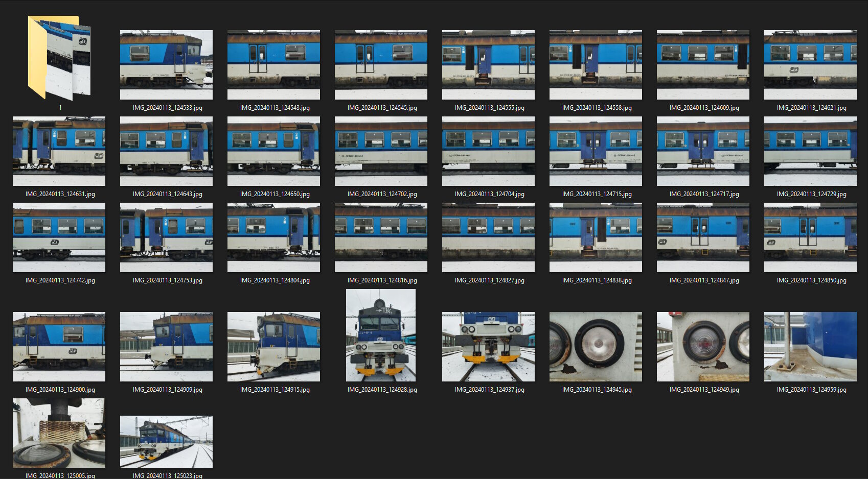Viewport: 868px width, 479px height.
Task: Click image IMG_20240113_124900.jpg
Action: coord(59,347)
